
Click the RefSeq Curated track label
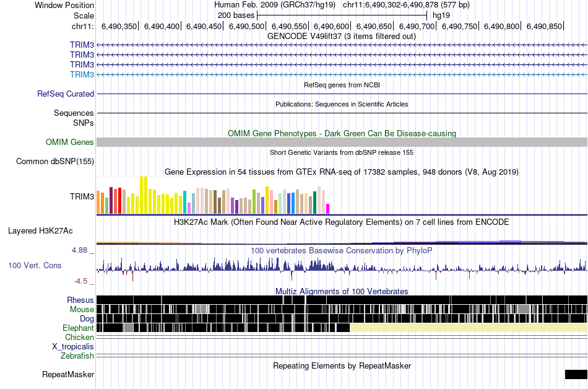[66, 94]
